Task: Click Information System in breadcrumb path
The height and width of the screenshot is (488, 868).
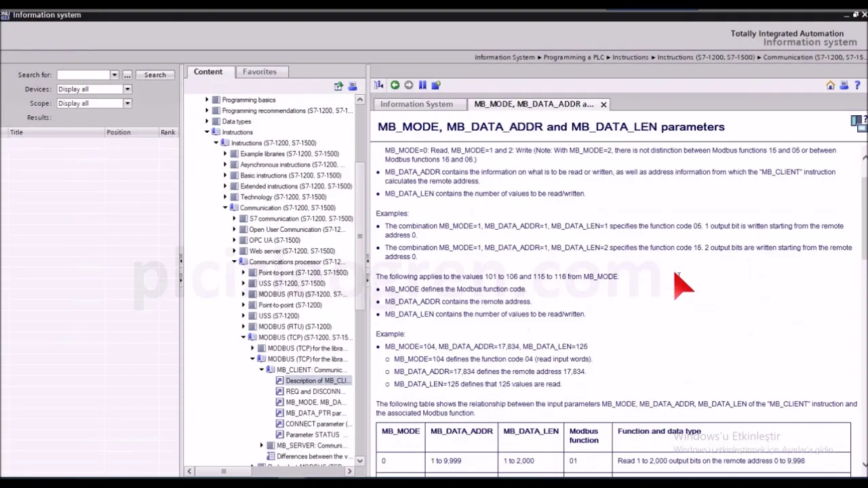Action: coord(505,58)
